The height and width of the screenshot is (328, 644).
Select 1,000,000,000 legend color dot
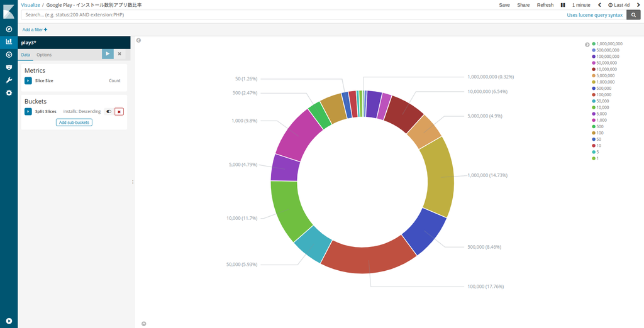pos(594,43)
